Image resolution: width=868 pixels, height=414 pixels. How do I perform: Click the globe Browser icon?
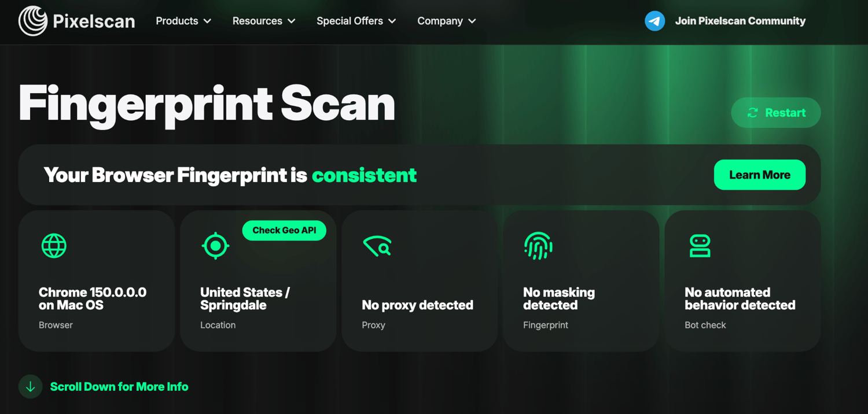tap(54, 246)
